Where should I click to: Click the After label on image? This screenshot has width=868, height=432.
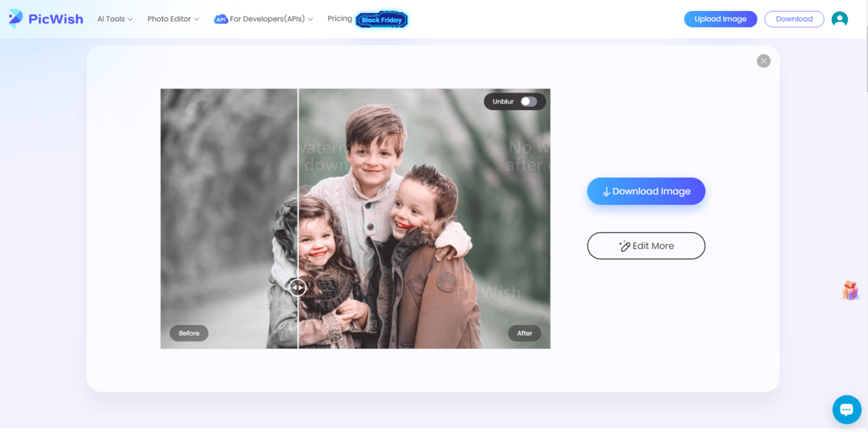(x=524, y=334)
